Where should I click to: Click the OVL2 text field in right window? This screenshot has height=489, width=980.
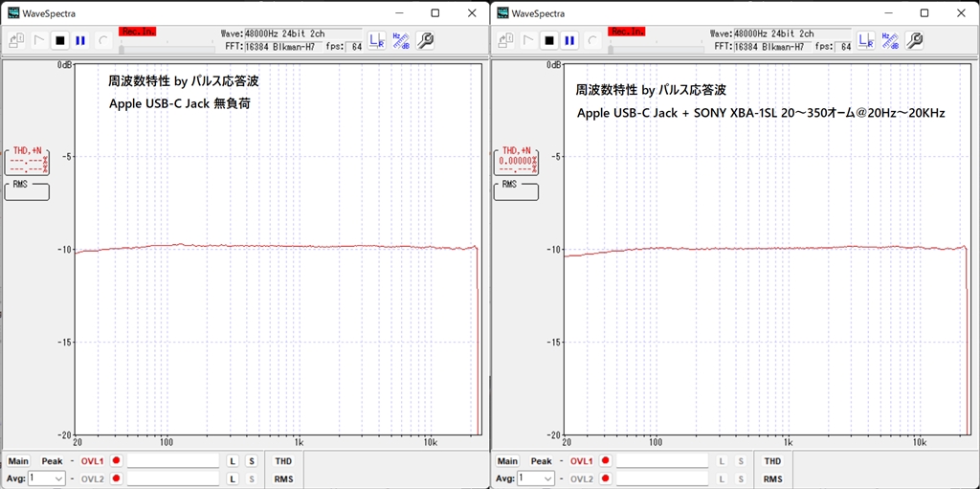pos(662,478)
